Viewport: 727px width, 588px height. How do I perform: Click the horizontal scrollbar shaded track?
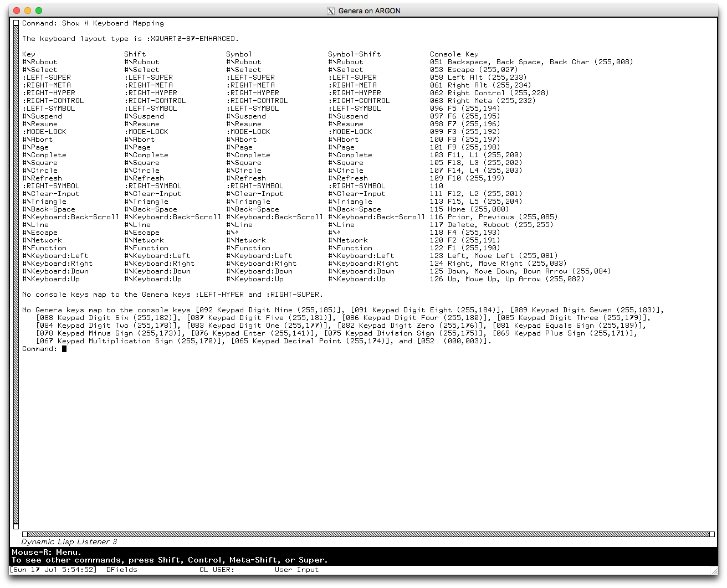tap(366, 534)
